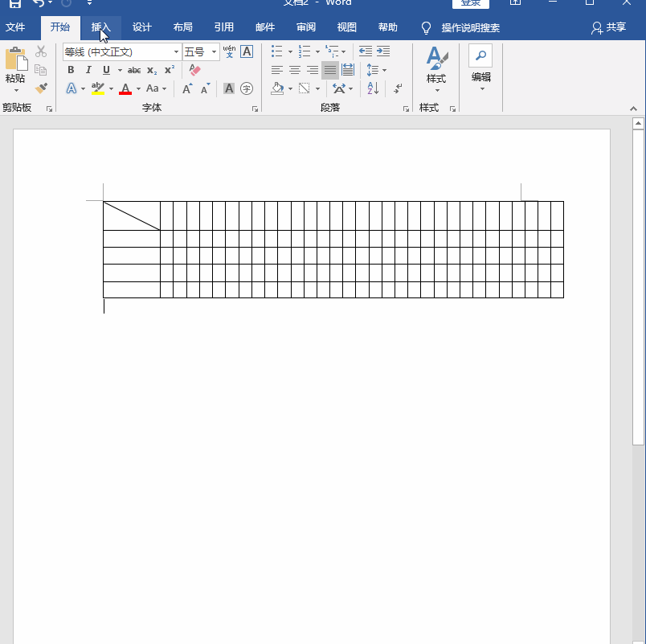Click the Center align icon
This screenshot has width=646, height=644.
click(x=295, y=70)
